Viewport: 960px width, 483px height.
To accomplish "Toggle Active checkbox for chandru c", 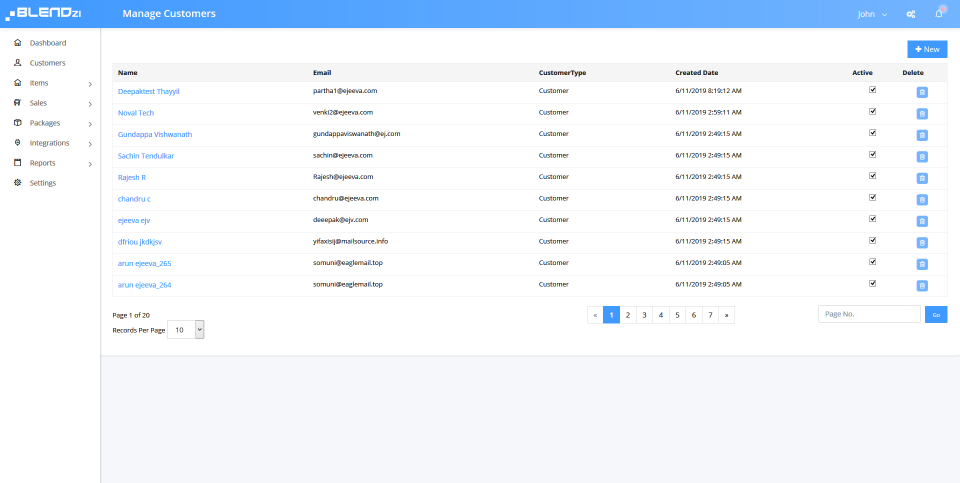I will coord(872,197).
